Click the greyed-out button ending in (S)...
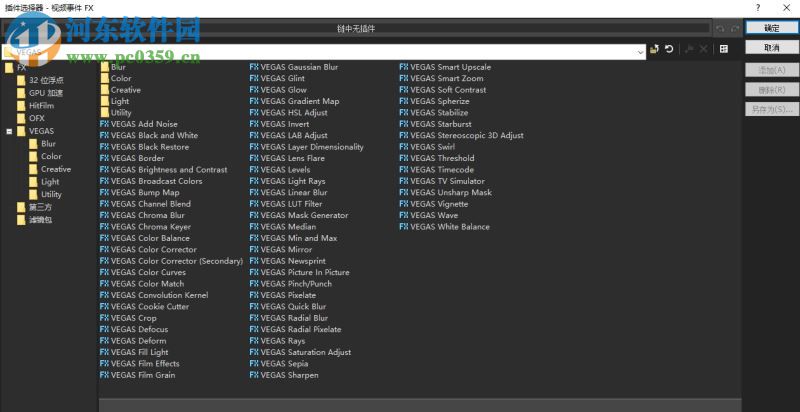The height and width of the screenshot is (412, 800). [x=771, y=109]
